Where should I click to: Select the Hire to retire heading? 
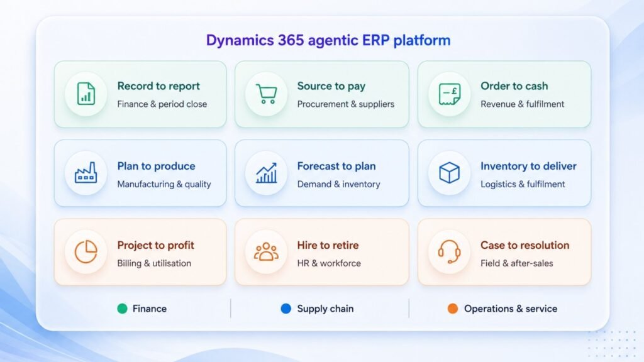click(328, 245)
